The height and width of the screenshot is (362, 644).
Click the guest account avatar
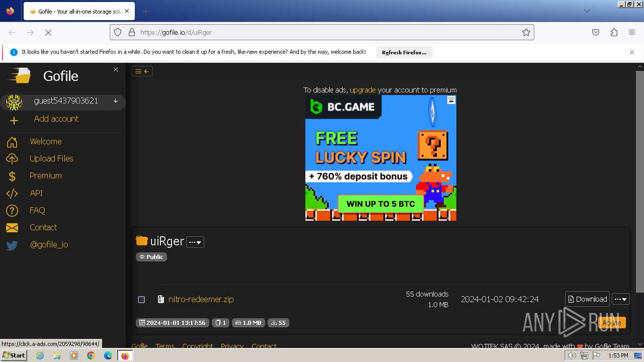tap(14, 102)
